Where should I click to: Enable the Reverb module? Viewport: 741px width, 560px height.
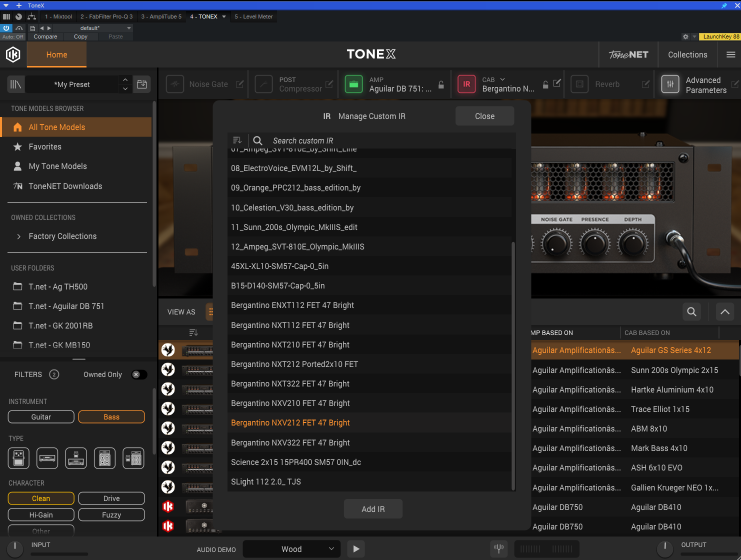(x=579, y=84)
